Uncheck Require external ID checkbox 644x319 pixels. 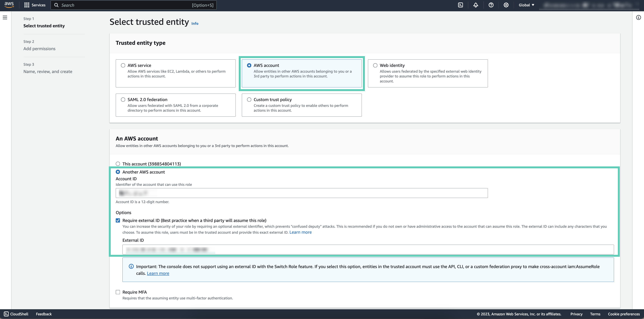tap(118, 220)
